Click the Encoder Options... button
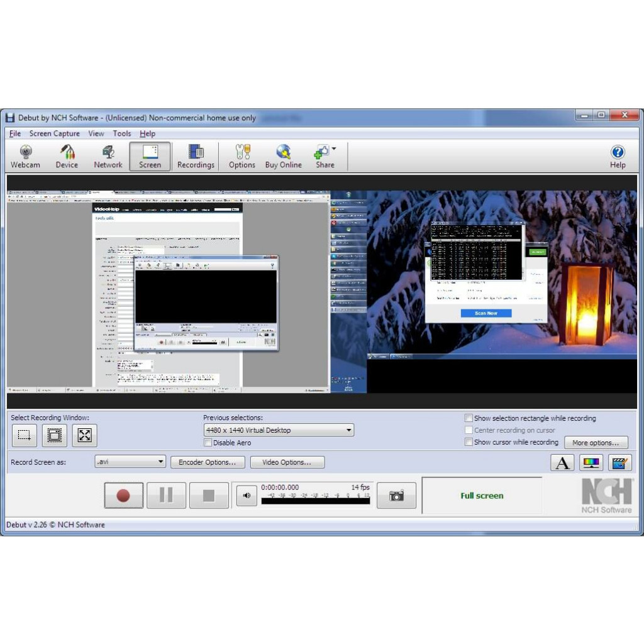This screenshot has width=644, height=644. point(208,462)
